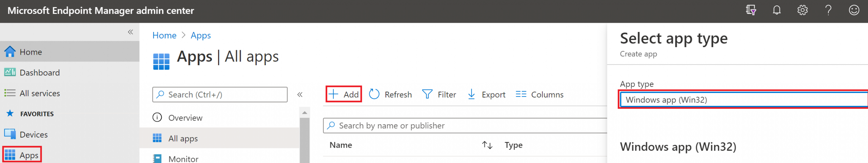
Task: Click the Type column header
Action: [513, 145]
